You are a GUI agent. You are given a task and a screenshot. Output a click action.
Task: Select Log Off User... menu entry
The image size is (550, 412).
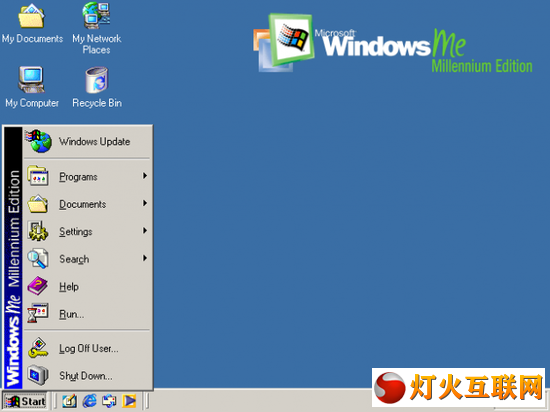point(88,348)
